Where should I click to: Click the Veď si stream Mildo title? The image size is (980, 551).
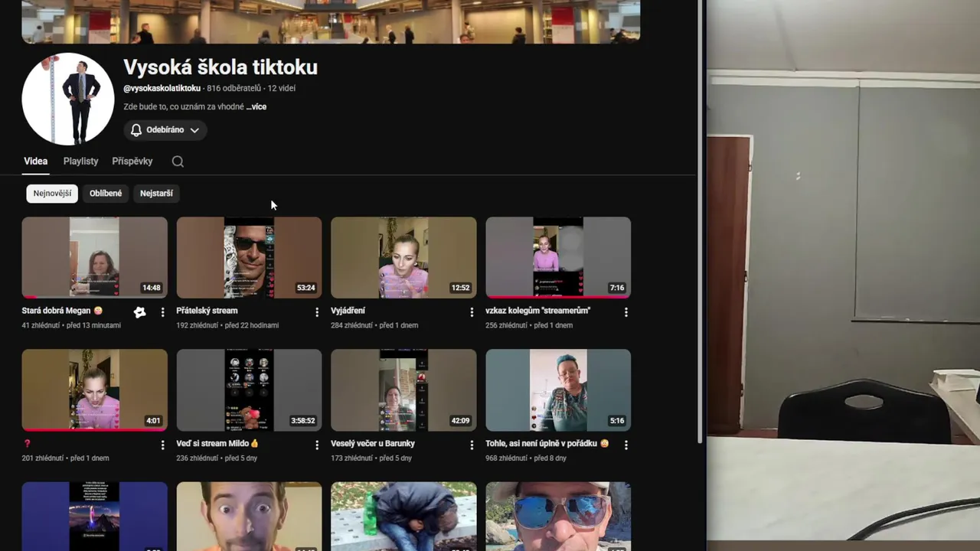(x=217, y=443)
